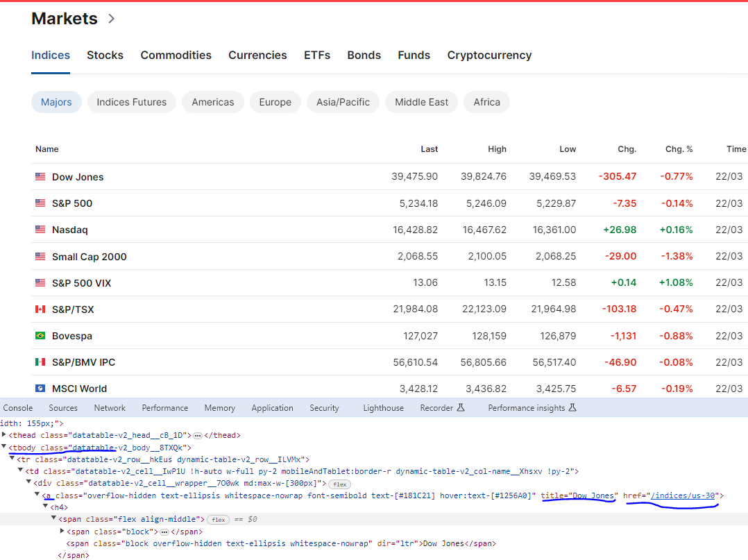The height and width of the screenshot is (560, 748).
Task: Expand the thead element tree node
Action: tap(4, 434)
